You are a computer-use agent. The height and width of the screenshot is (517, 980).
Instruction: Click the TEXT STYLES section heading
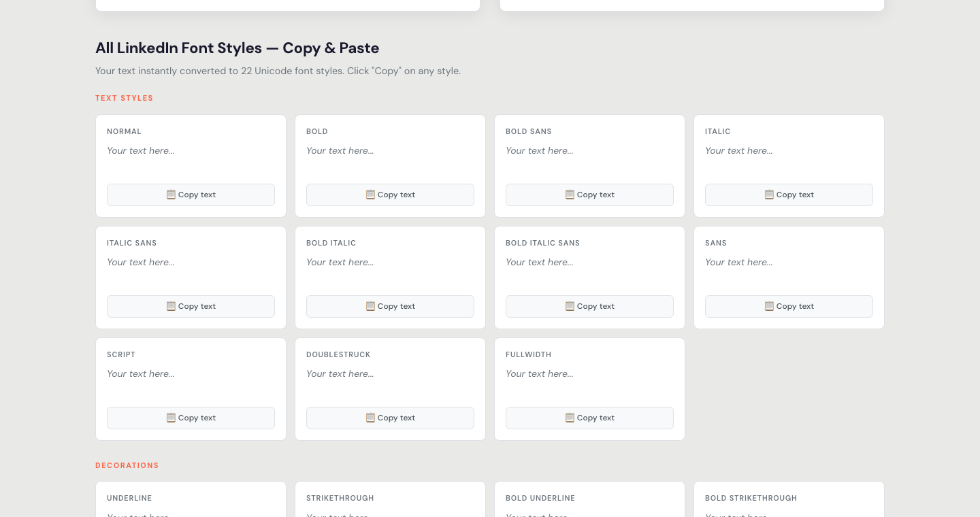(x=125, y=98)
